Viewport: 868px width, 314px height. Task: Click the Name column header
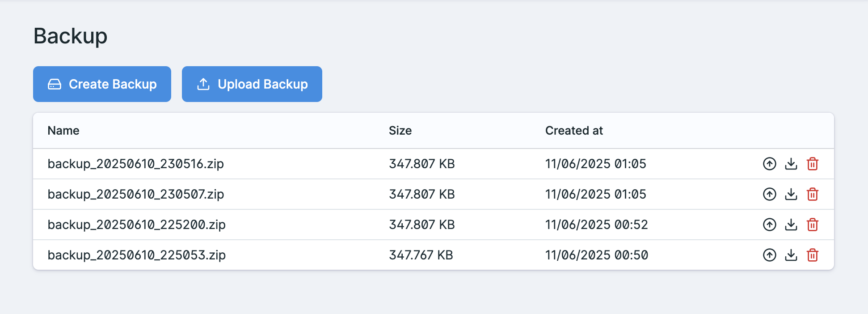click(63, 131)
